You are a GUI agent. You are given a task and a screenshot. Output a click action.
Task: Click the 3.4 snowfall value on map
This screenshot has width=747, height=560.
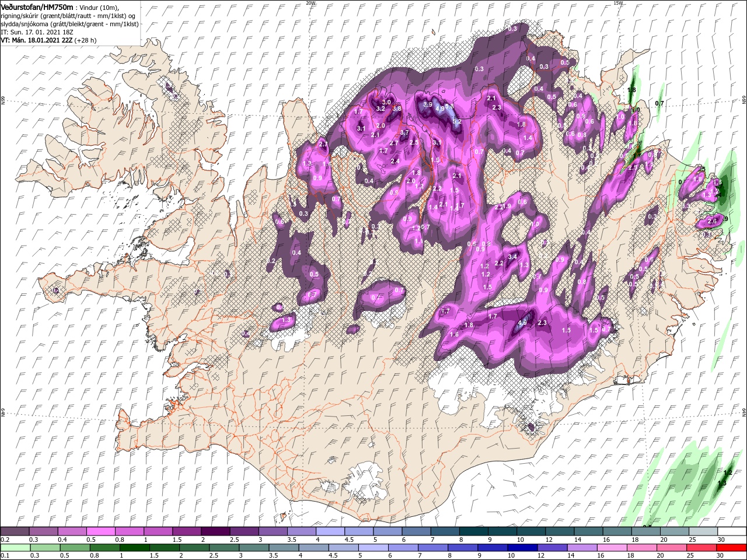513,257
